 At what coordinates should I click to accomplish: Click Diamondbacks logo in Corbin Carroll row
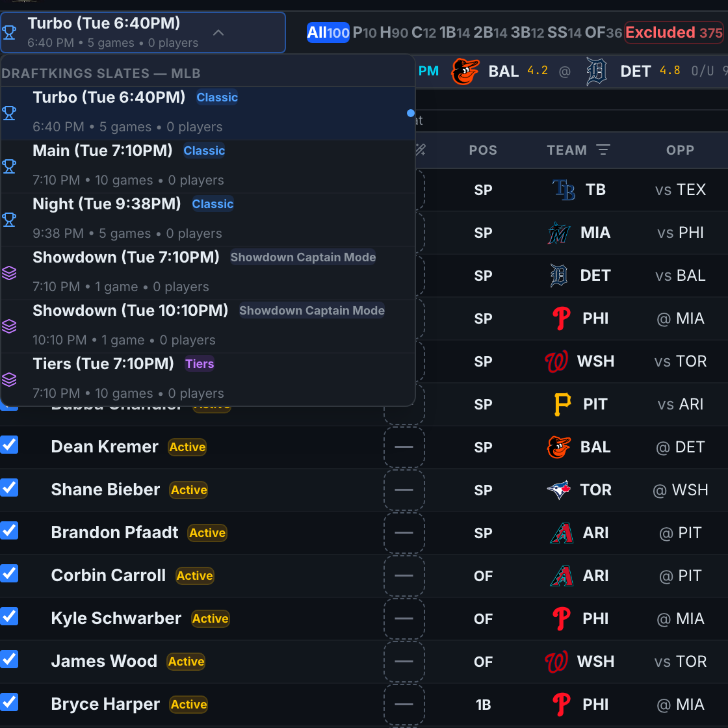coord(562,576)
